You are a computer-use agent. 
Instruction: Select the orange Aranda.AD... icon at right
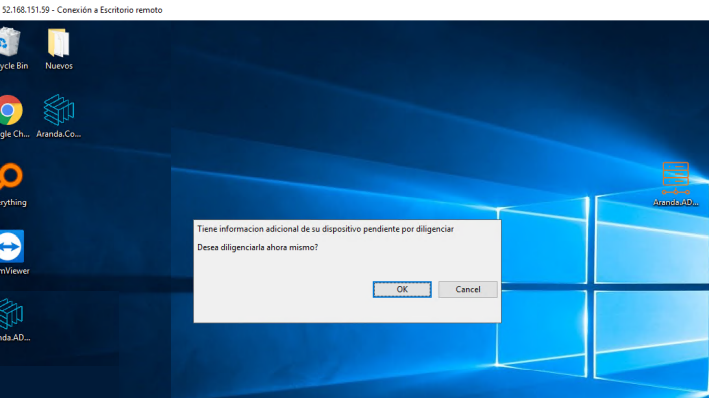click(x=676, y=184)
